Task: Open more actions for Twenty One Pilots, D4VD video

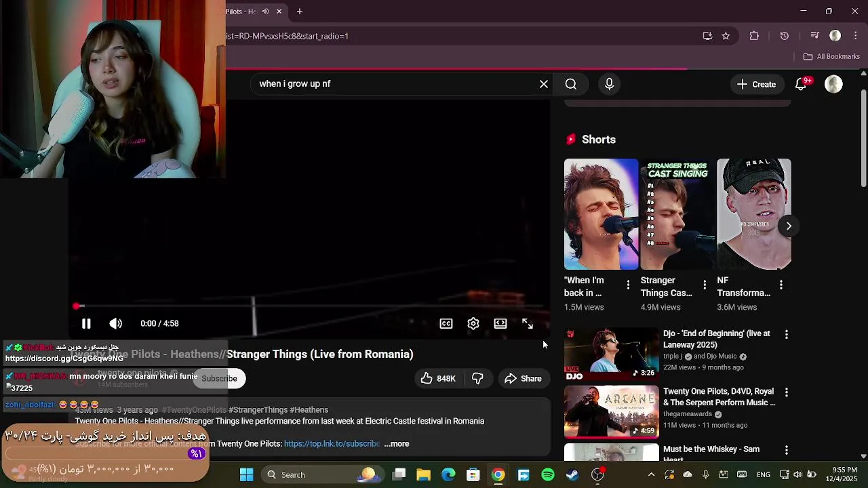Action: 787,392
